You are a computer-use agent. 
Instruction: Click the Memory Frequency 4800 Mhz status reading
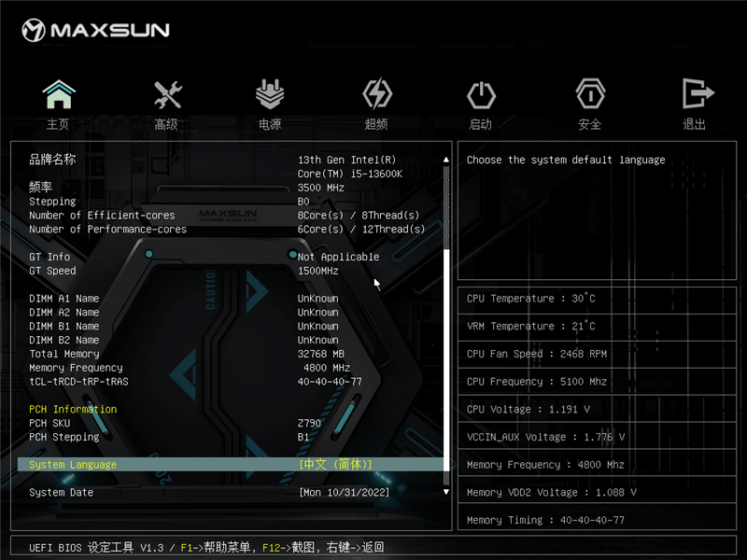tap(545, 465)
